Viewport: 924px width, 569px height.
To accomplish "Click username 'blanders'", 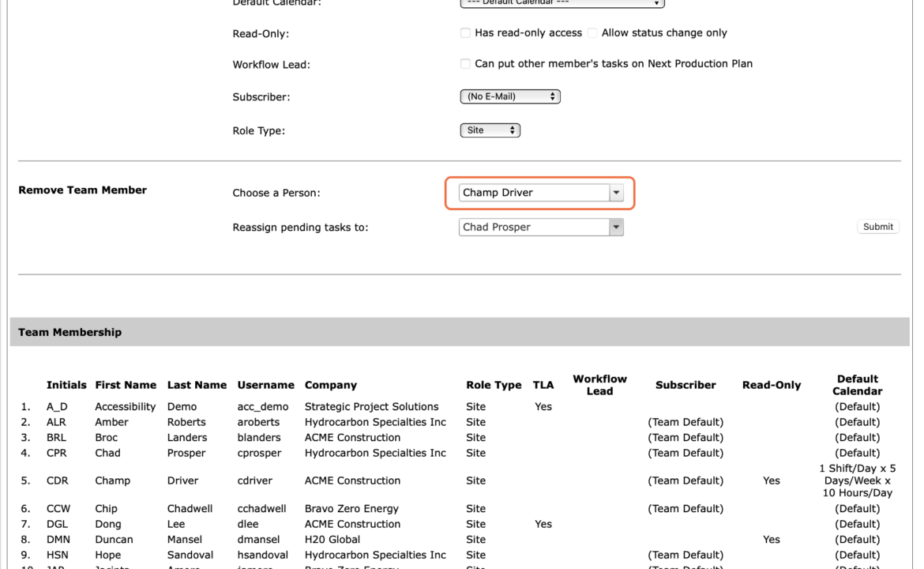I will [x=259, y=438].
